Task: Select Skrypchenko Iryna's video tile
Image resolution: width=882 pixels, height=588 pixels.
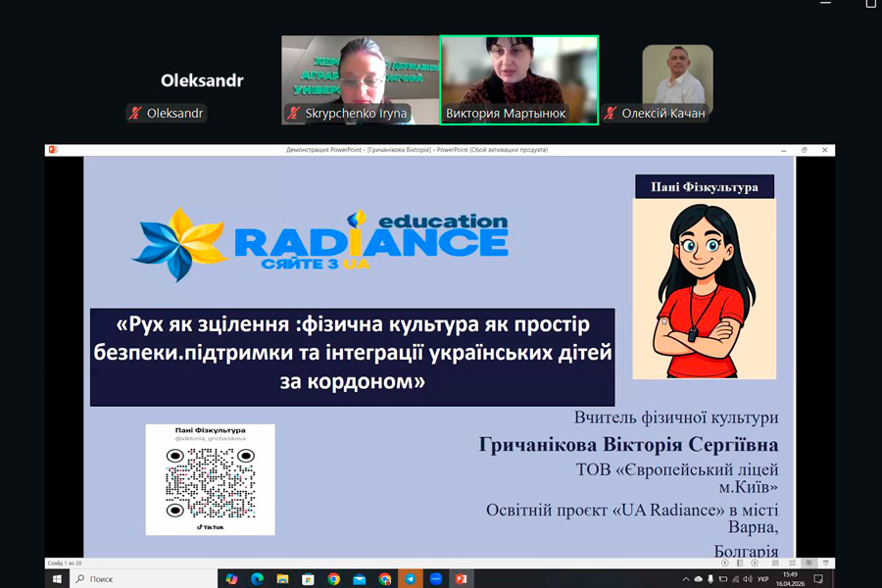Action: 360,80
